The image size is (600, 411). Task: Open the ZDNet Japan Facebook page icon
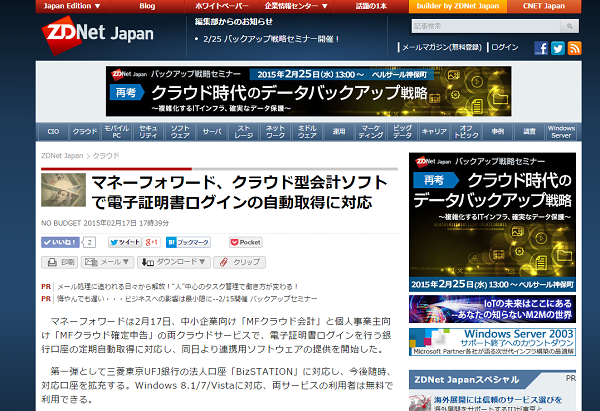coord(541,48)
